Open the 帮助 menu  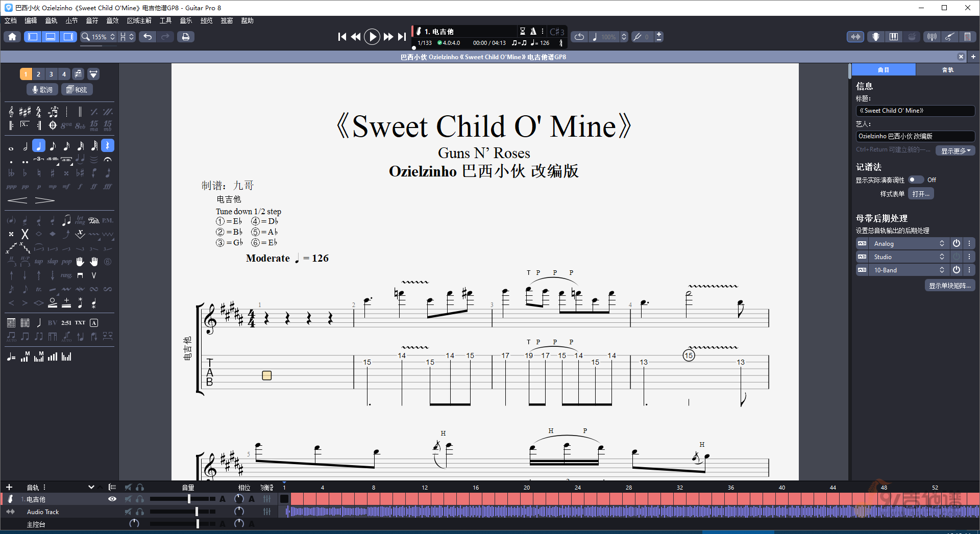pos(247,20)
